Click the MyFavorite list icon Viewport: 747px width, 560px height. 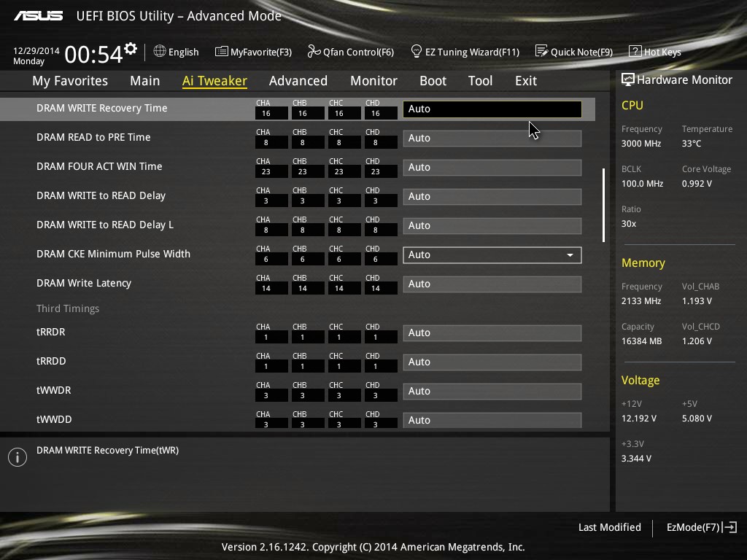click(x=221, y=52)
